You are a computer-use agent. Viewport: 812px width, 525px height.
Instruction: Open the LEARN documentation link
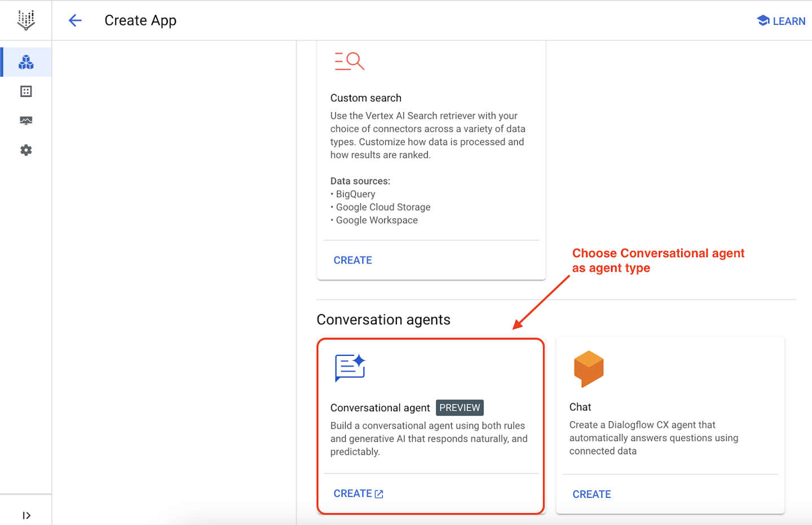click(787, 21)
